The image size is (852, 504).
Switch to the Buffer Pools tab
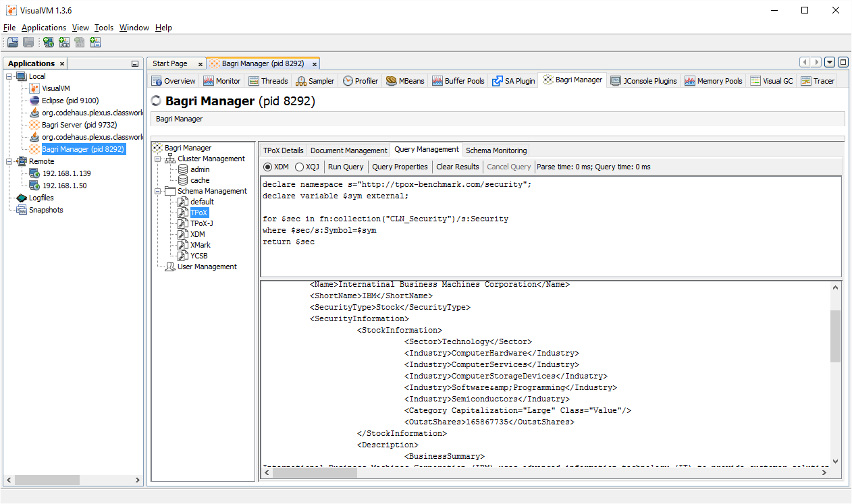click(x=458, y=81)
